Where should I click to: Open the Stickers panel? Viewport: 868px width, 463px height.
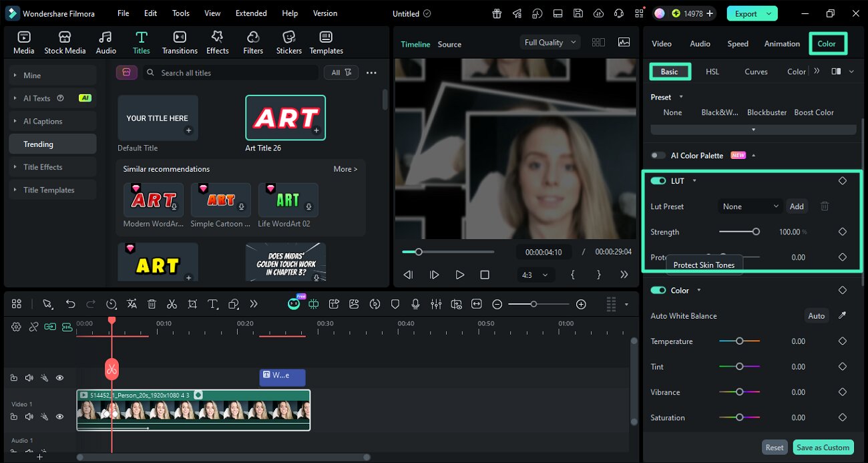point(288,43)
